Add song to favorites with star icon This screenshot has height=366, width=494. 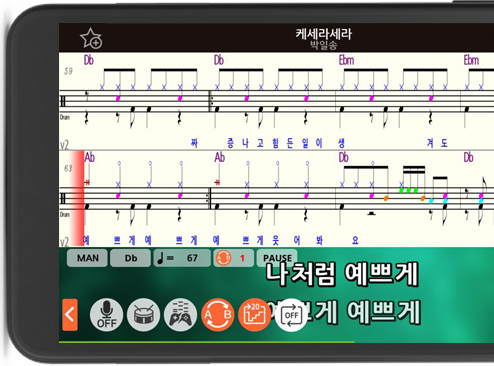[x=91, y=38]
